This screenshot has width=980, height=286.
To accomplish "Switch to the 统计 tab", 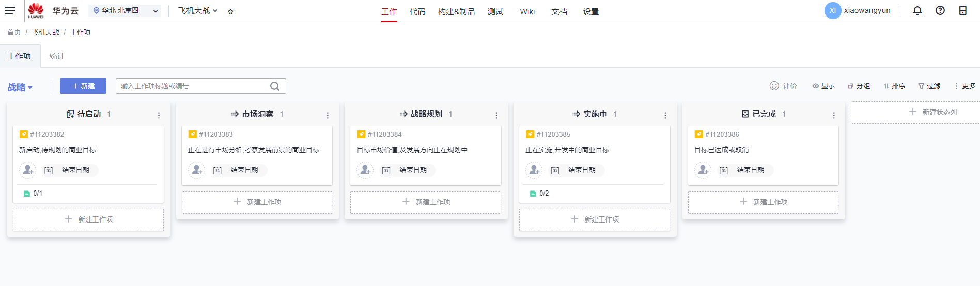I will pos(57,56).
